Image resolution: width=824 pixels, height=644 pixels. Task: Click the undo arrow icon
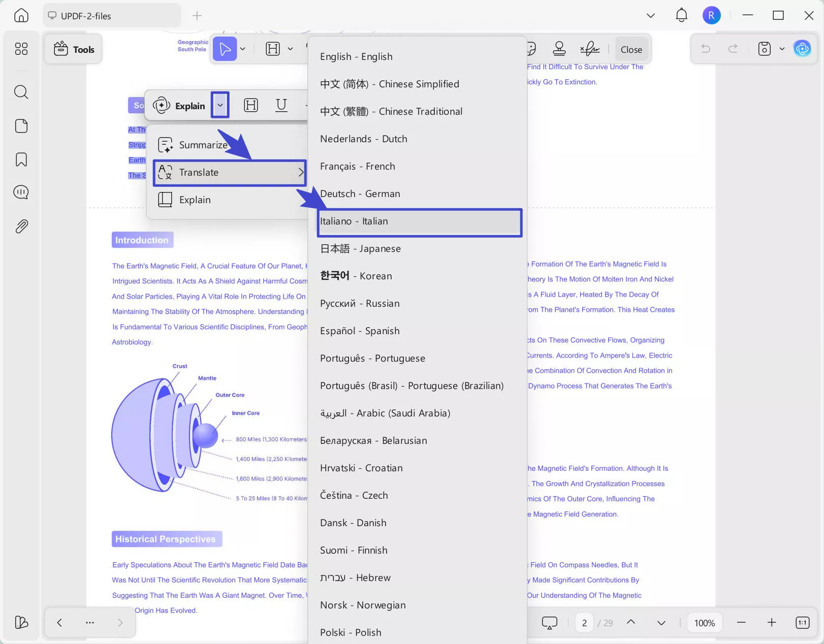(x=706, y=49)
